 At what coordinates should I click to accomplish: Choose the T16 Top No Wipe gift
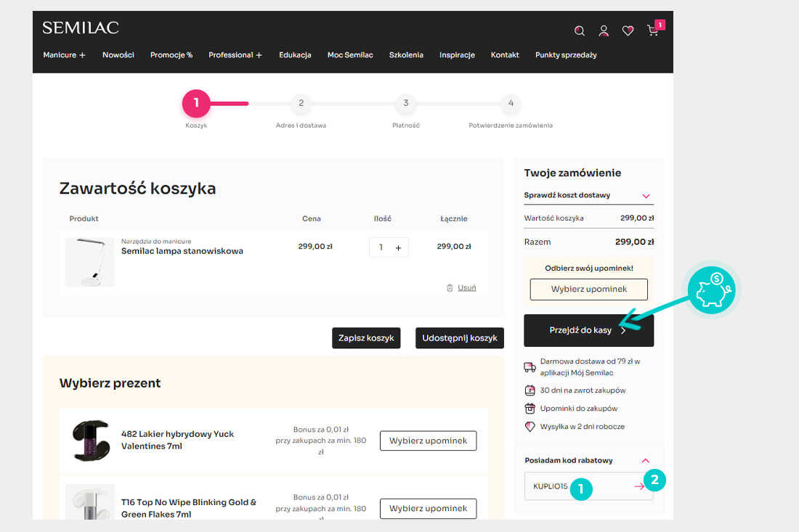coord(428,509)
